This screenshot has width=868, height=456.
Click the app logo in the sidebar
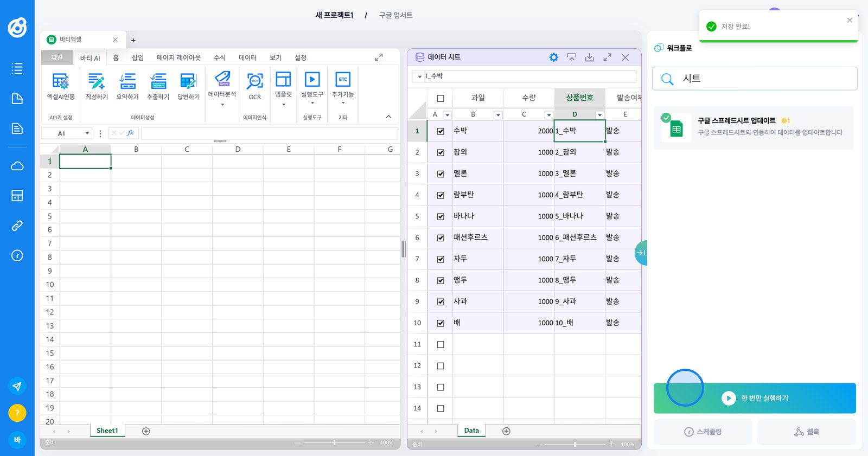tap(17, 28)
